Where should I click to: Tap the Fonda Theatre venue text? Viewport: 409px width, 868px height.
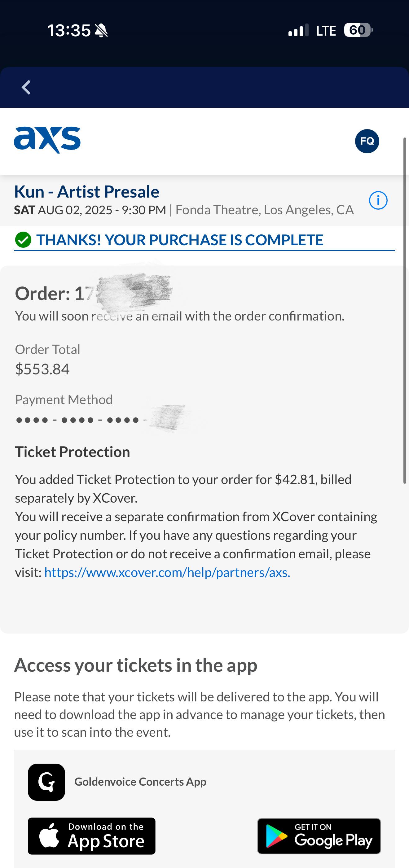264,210
